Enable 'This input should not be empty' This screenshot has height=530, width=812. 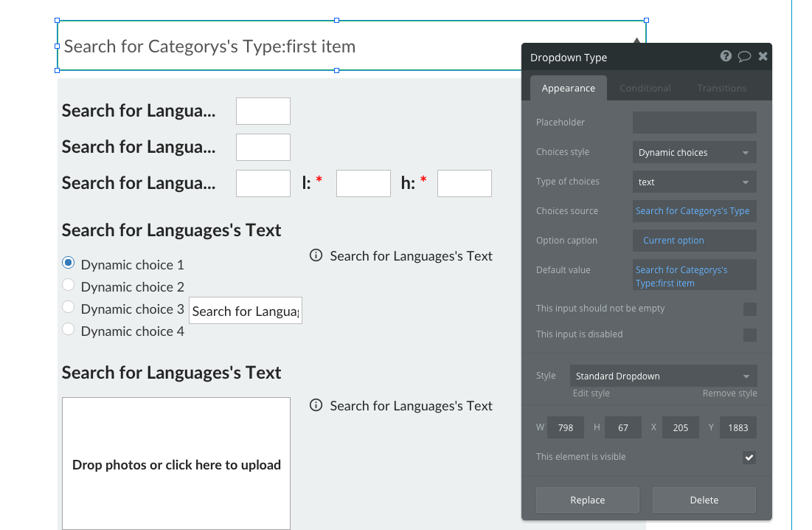click(749, 309)
